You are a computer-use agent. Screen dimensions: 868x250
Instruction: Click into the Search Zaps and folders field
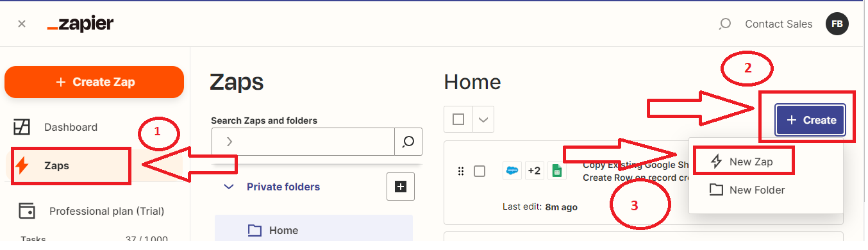pos(303,142)
